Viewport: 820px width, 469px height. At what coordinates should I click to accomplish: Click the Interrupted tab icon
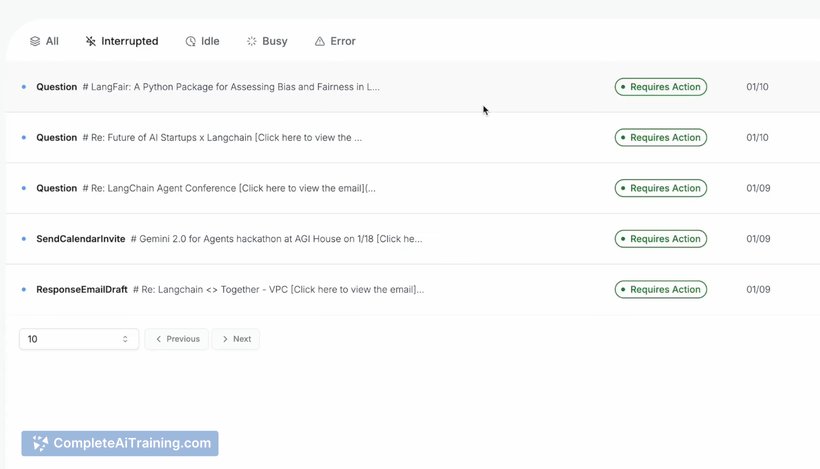(90, 41)
